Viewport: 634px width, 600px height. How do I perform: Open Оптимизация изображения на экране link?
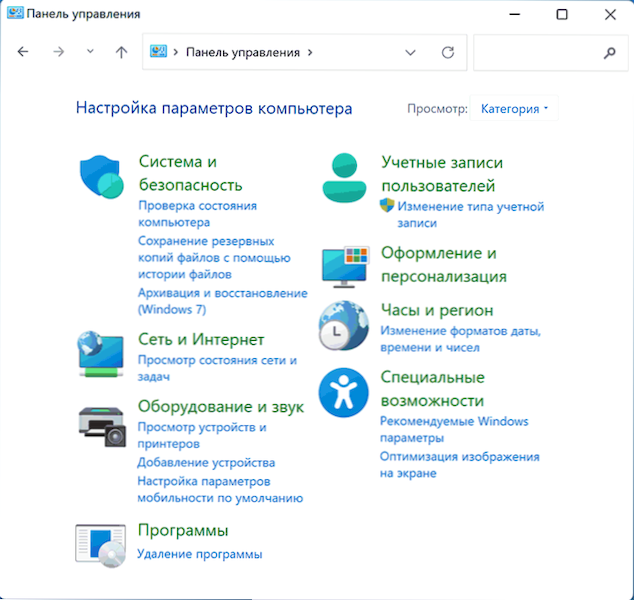tap(460, 465)
